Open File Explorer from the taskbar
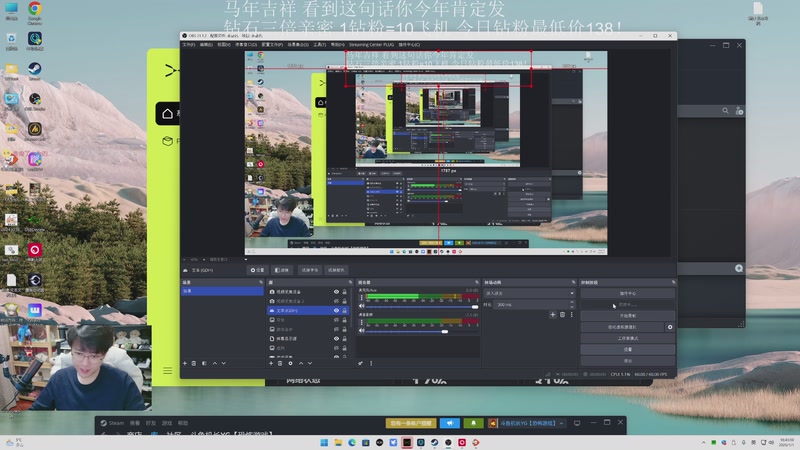This screenshot has width=800, height=450. [338, 442]
